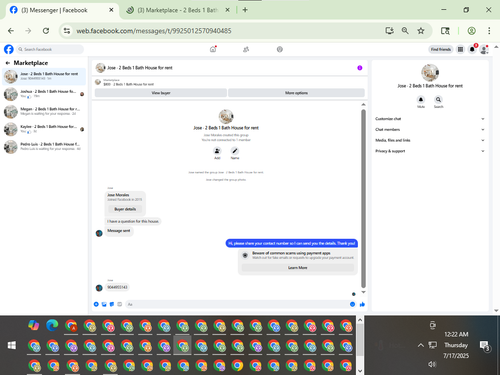Open the Pedro Luis conversation
The height and width of the screenshot is (375, 500).
tap(44, 147)
